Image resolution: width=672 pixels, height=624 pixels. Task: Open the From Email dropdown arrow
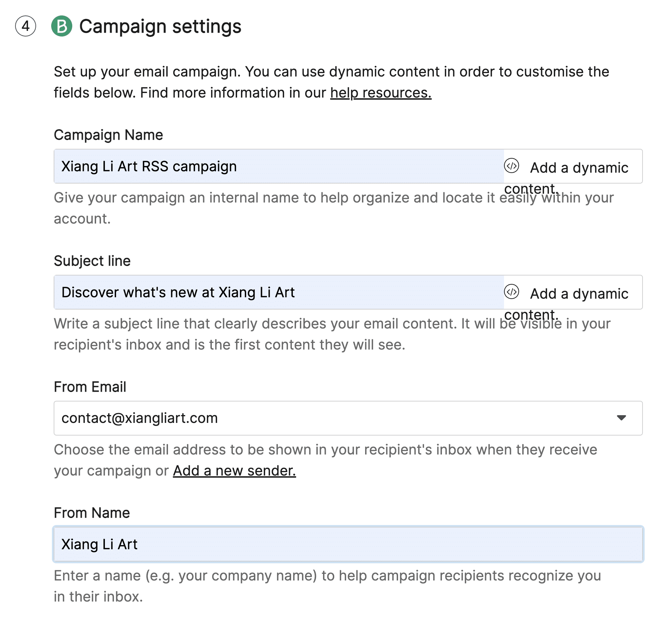click(621, 418)
